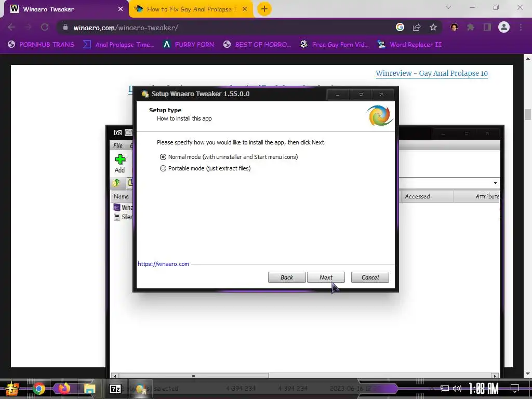Open the Word Replacer II bookmark
The width and height of the screenshot is (532, 399).
pyautogui.click(x=410, y=45)
